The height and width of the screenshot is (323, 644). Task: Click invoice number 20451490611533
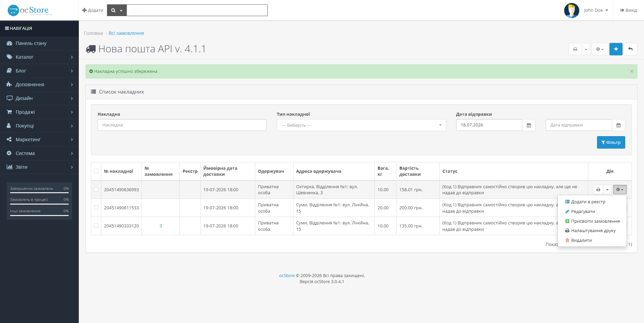click(x=121, y=208)
